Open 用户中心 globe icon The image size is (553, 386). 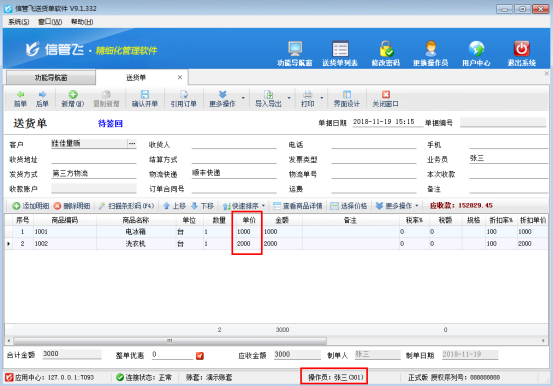click(476, 49)
